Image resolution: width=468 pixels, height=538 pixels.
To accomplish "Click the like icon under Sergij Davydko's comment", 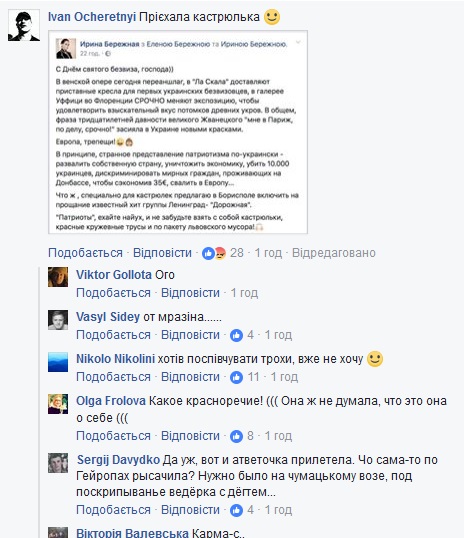I will (x=236, y=510).
